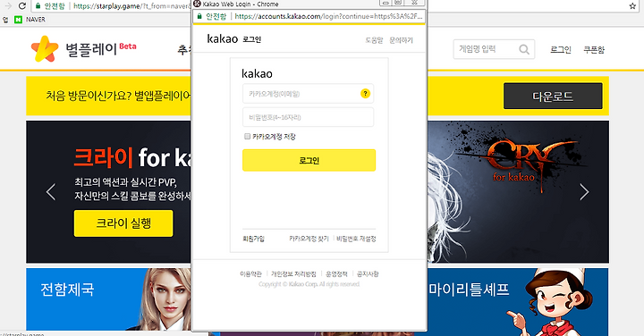Click the 카카오계정 찾기 link
The height and width of the screenshot is (336, 644).
pos(309,239)
